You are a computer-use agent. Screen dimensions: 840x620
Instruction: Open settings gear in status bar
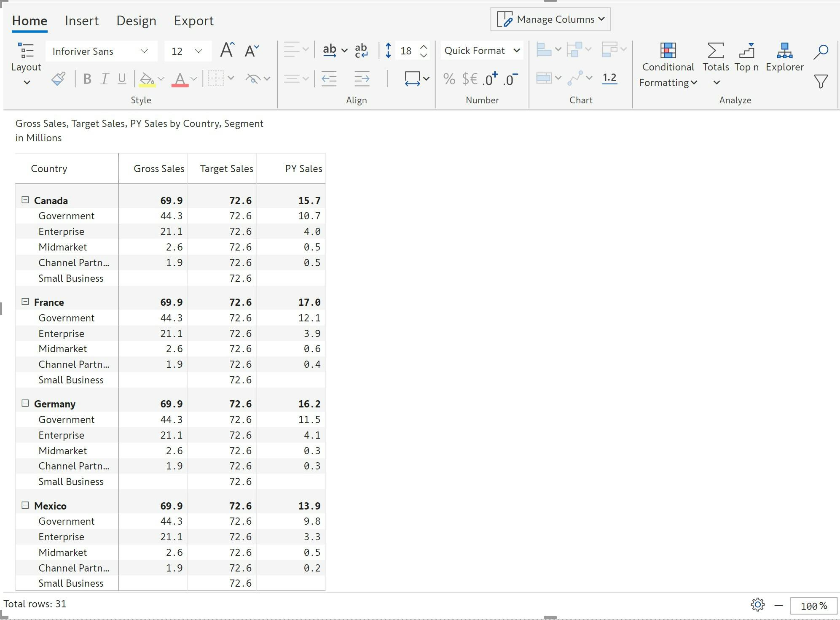point(757,605)
